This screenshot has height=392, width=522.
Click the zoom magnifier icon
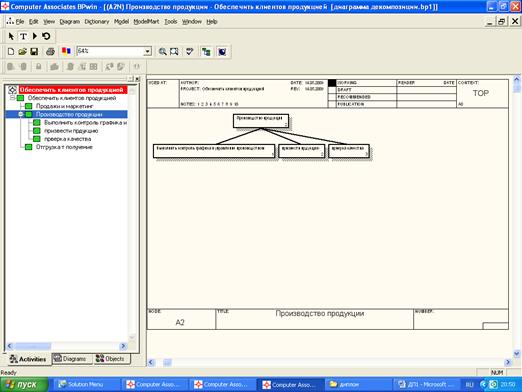pyautogui.click(x=162, y=51)
